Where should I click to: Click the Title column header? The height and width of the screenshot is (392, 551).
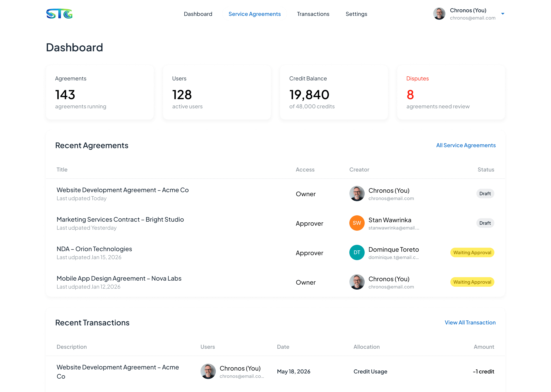pos(62,169)
